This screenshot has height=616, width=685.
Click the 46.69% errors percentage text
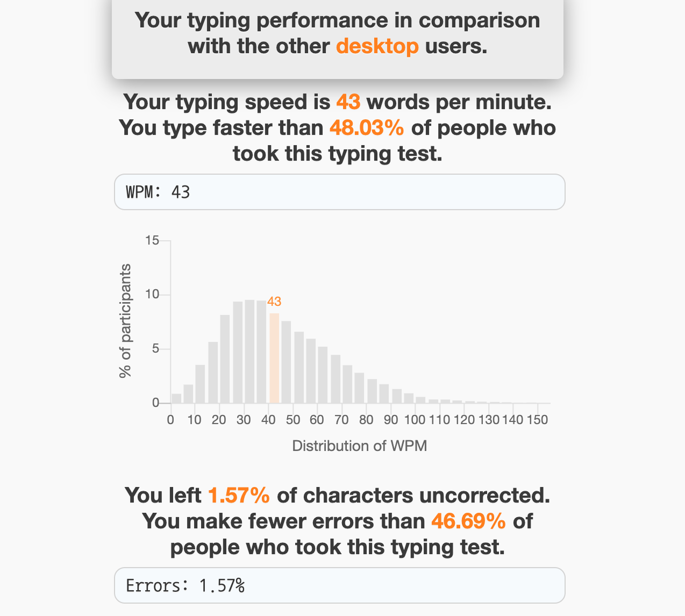point(468,521)
